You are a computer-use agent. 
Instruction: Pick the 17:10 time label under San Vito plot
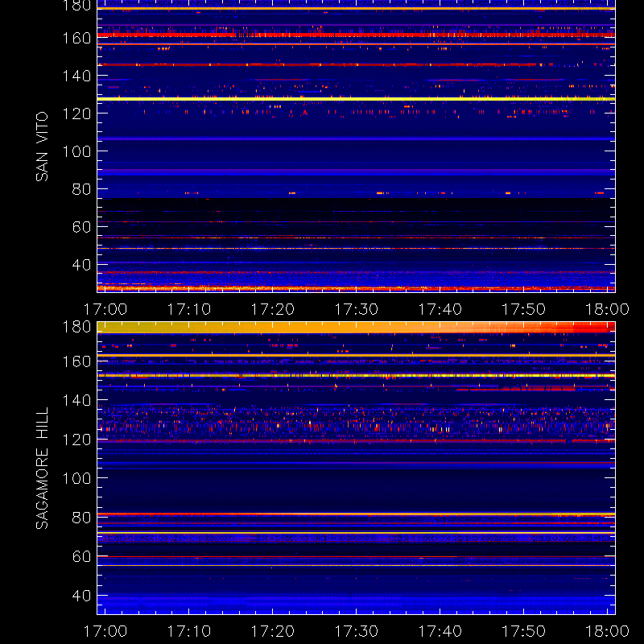189,309
